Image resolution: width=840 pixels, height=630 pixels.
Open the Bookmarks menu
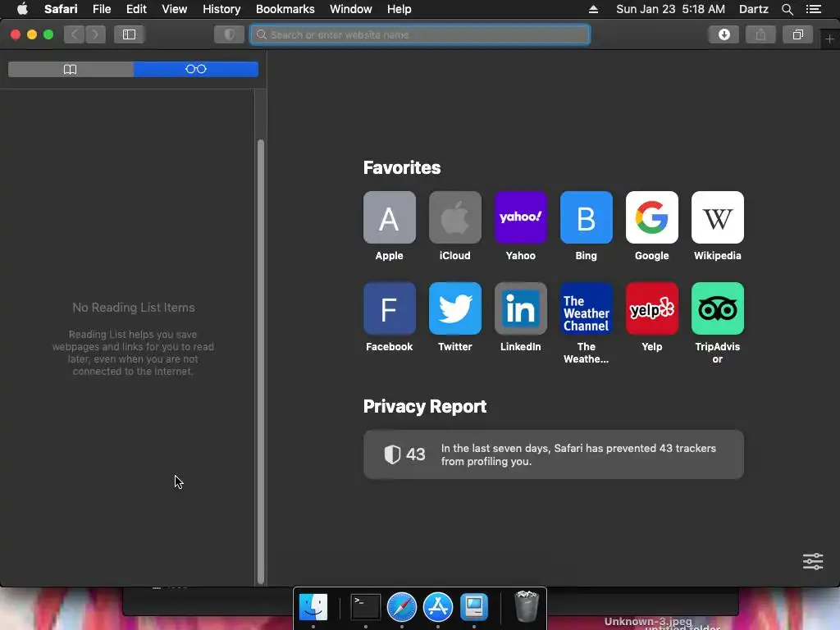click(285, 9)
